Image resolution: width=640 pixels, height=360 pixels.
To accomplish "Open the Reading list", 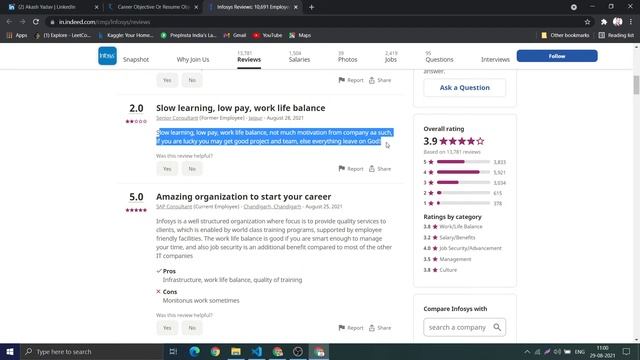I will pyautogui.click(x=616, y=36).
